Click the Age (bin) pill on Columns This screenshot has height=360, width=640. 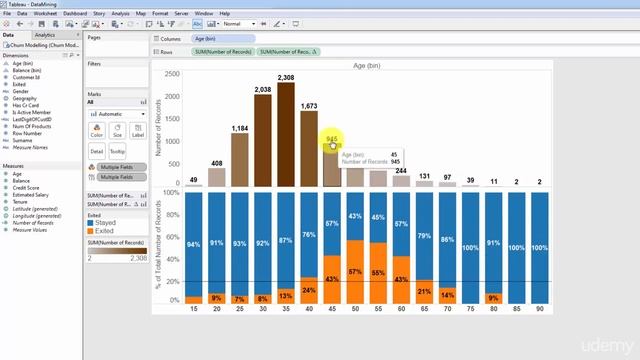tap(223, 39)
